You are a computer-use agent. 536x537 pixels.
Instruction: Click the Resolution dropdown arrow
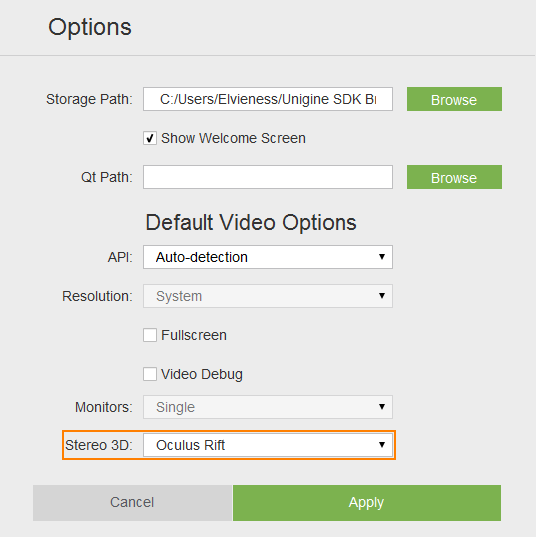pyautogui.click(x=382, y=296)
